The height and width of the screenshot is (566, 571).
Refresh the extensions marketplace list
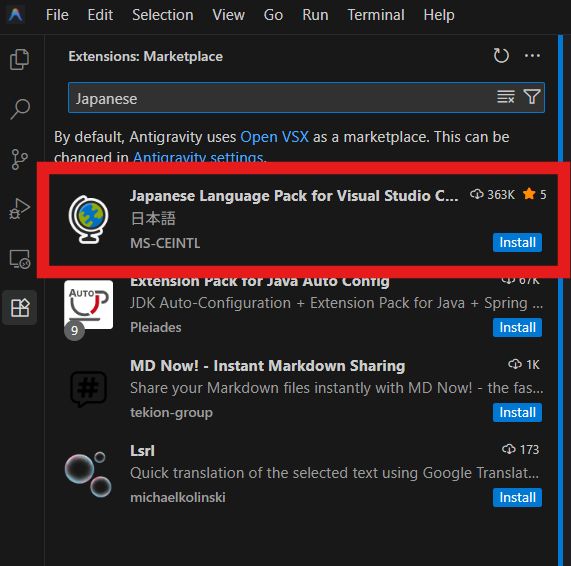point(501,56)
